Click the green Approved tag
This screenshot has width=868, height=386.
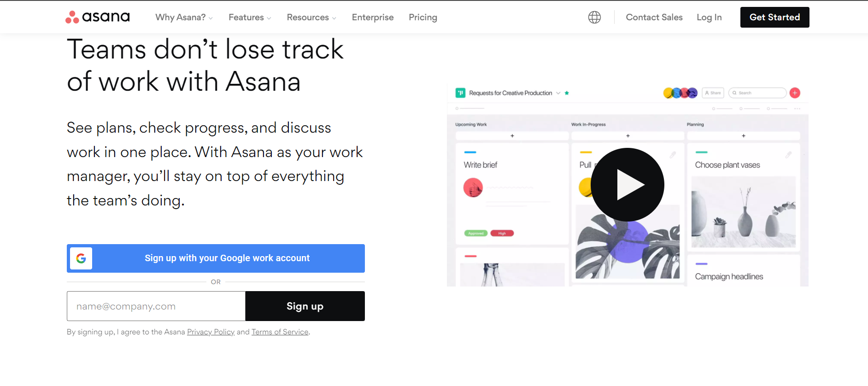[475, 234]
